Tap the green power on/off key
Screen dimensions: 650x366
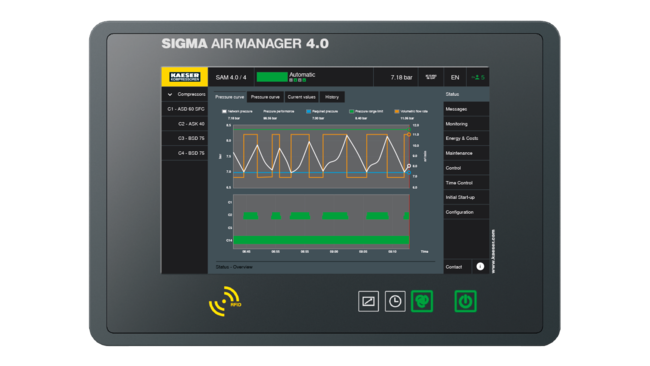click(x=465, y=301)
